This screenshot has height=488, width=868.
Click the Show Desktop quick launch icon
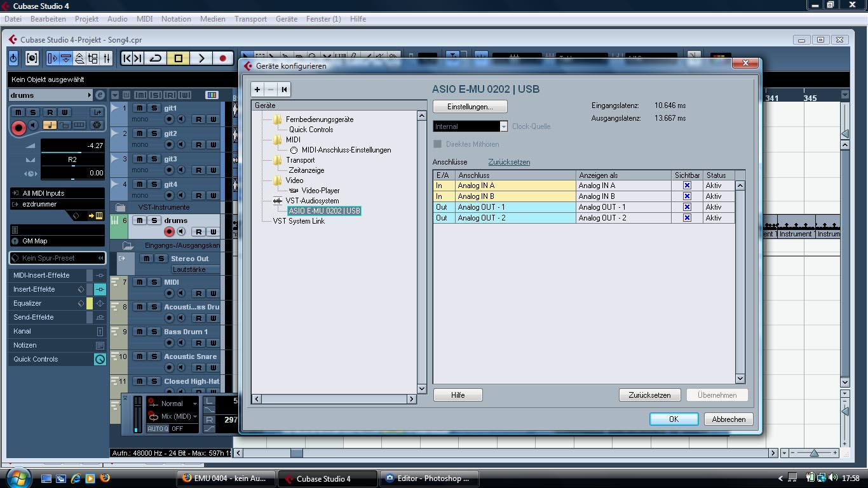46,478
